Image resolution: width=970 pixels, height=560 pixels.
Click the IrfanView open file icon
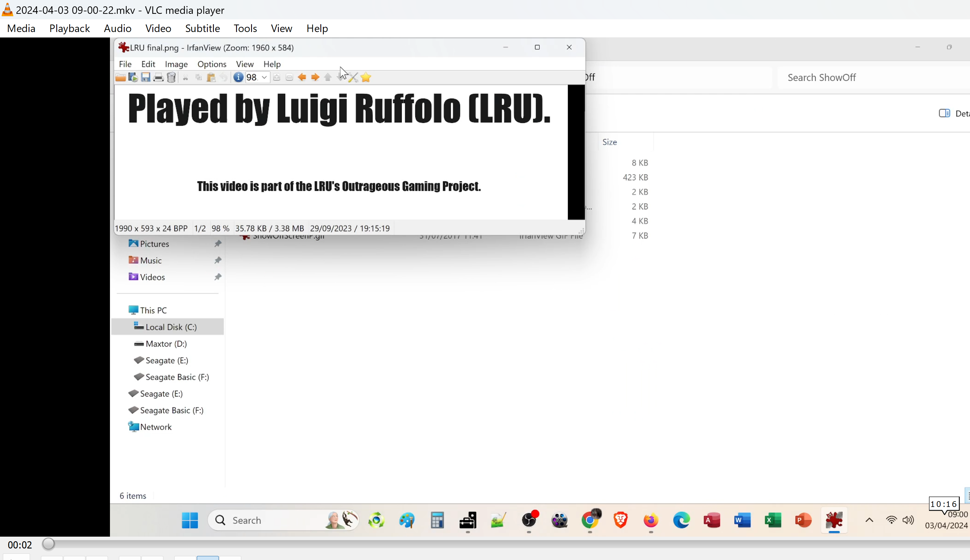120,77
